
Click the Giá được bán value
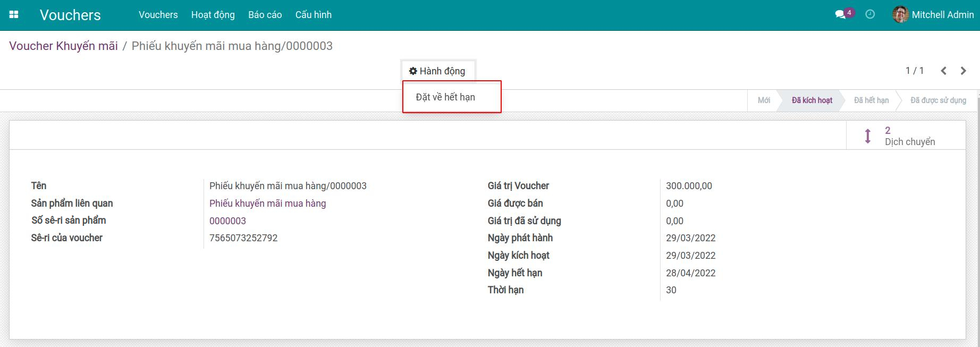coord(674,204)
